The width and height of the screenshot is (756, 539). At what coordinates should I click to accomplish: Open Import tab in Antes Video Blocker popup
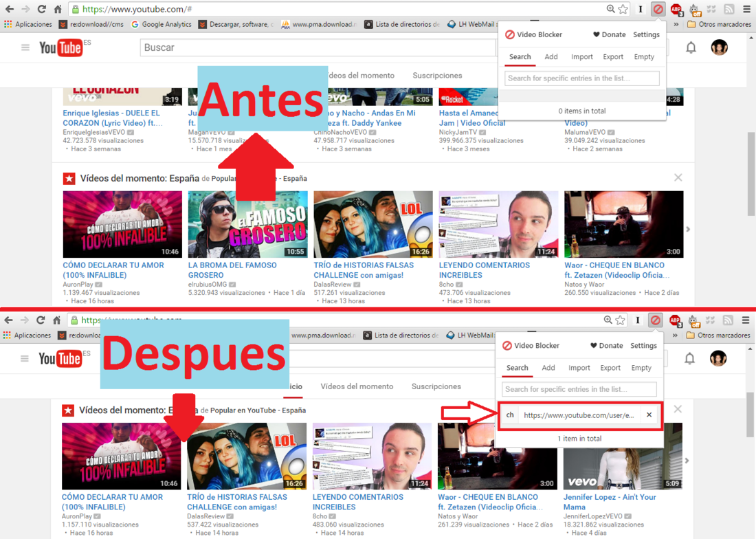(x=582, y=57)
